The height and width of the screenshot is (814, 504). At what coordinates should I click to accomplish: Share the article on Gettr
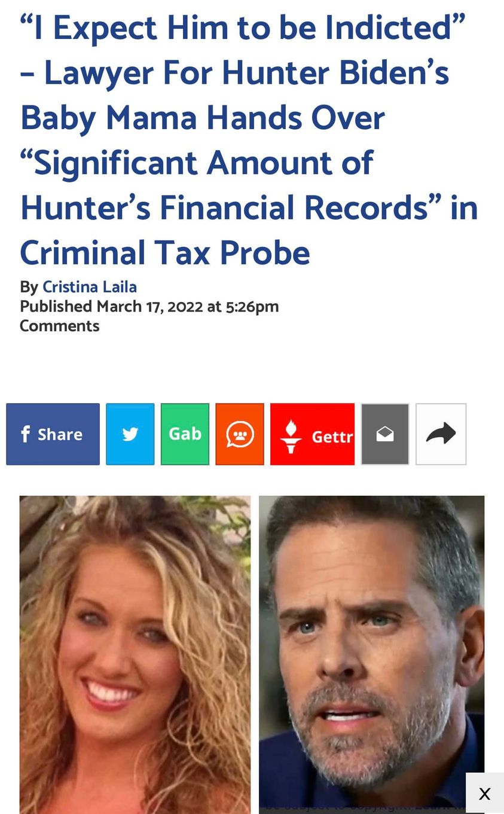[312, 434]
